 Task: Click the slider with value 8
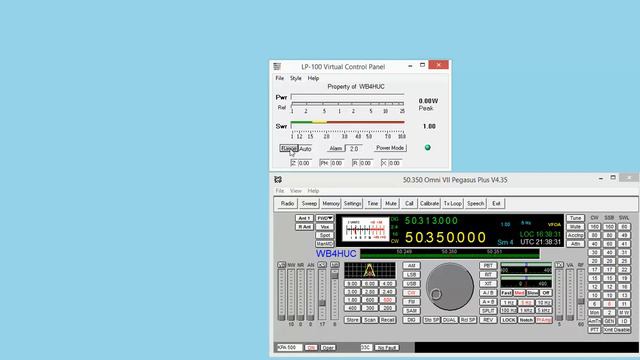(334, 294)
